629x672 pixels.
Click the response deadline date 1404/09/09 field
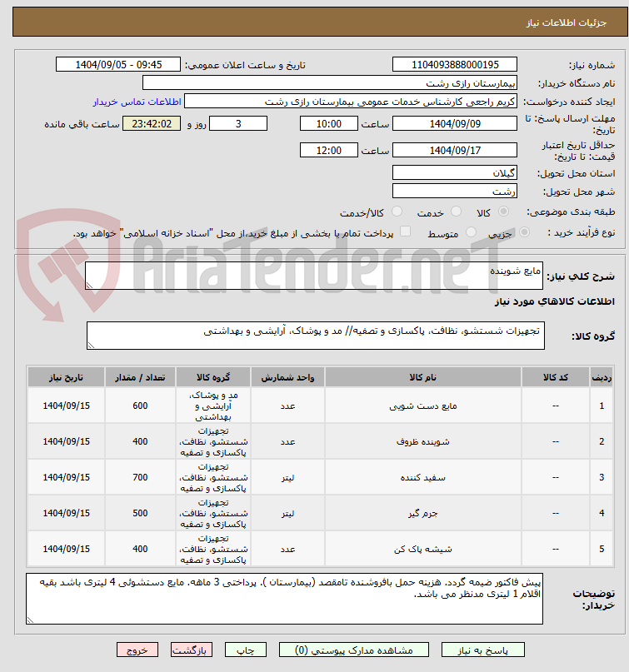pos(455,124)
